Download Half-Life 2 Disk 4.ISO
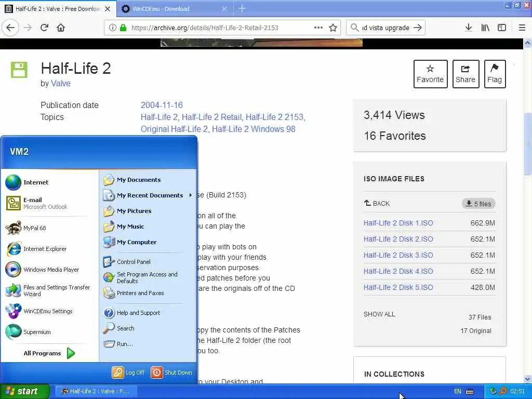532x399 pixels. point(398,271)
